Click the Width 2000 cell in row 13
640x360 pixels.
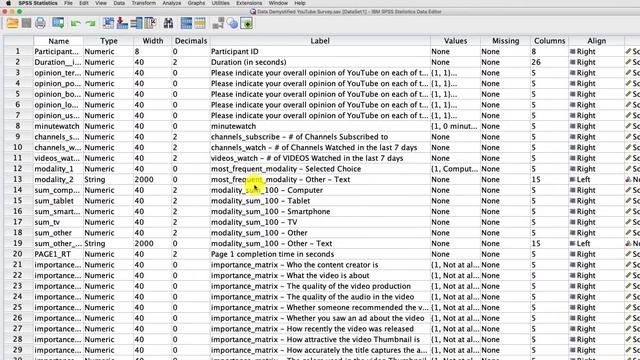(x=153, y=180)
